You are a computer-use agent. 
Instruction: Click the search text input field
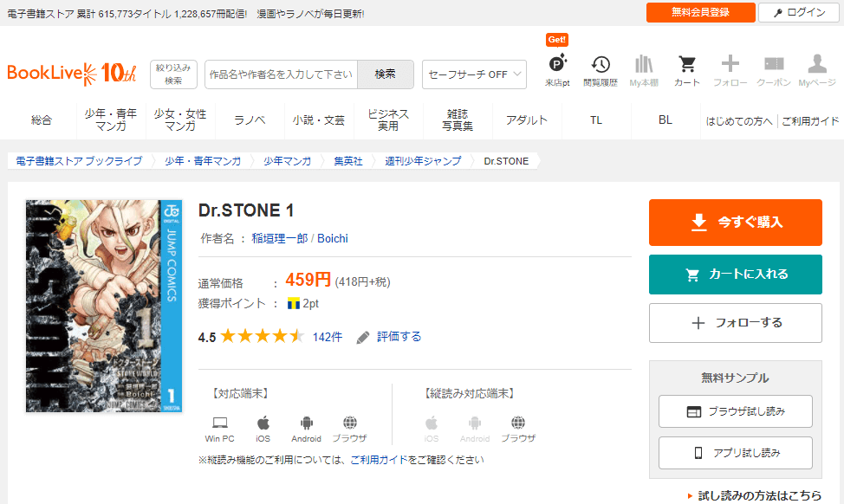click(282, 74)
